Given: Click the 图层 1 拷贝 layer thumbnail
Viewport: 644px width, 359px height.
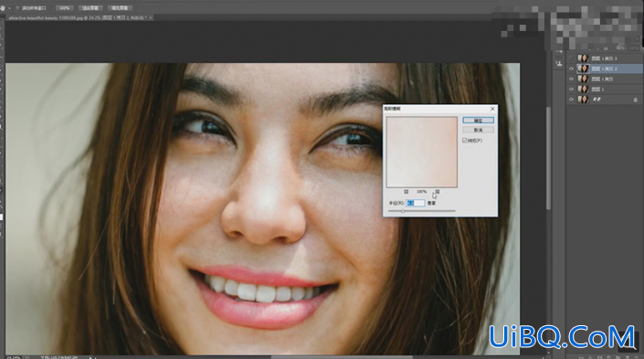Looking at the screenshot, I should pos(583,79).
